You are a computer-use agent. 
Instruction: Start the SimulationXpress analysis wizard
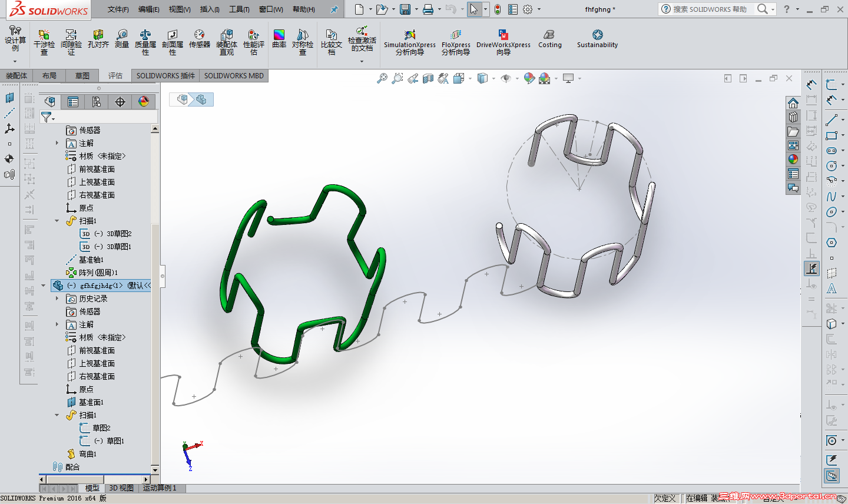pyautogui.click(x=410, y=42)
